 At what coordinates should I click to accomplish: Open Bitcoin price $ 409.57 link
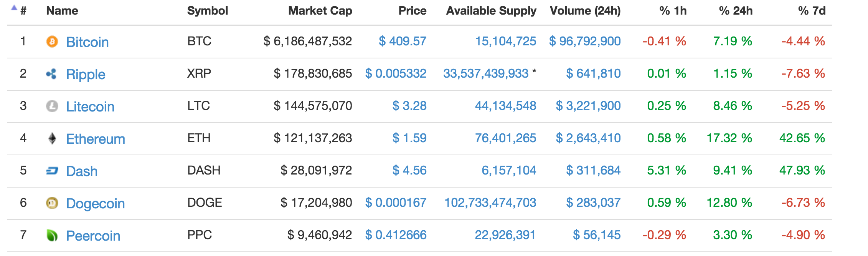(403, 41)
